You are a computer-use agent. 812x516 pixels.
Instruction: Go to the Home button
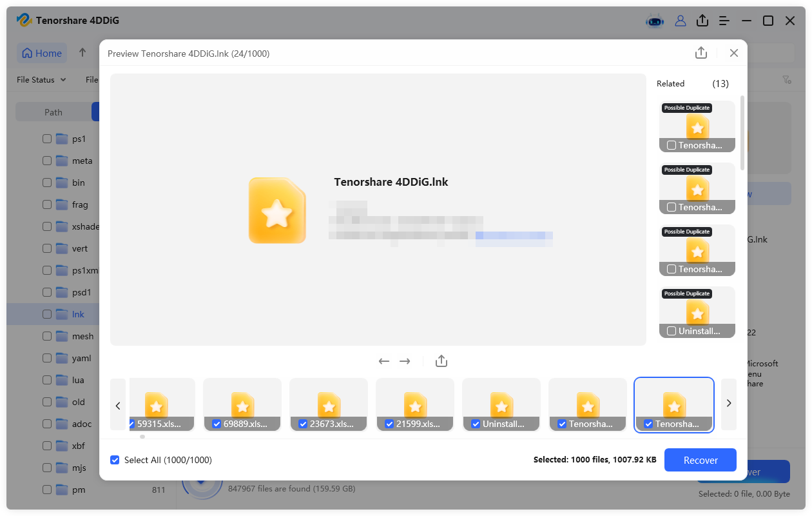(42, 53)
